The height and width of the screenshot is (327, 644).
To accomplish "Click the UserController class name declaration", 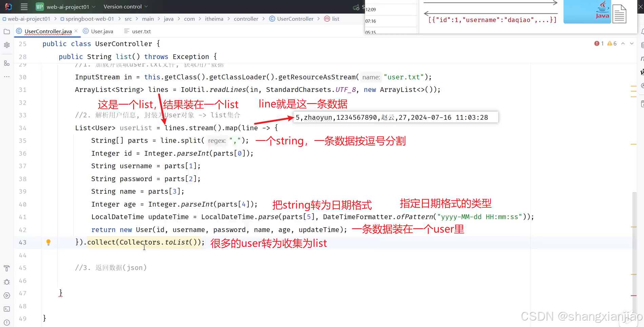I will 124,44.
